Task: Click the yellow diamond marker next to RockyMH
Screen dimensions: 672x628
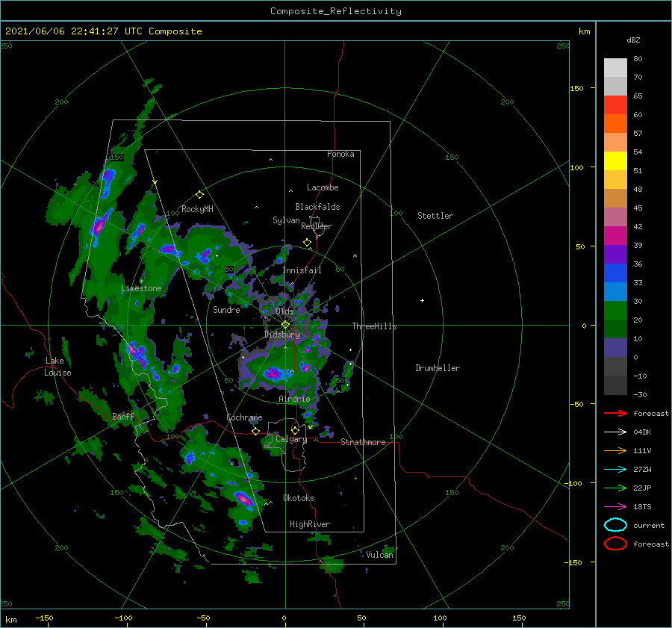Action: [x=199, y=195]
